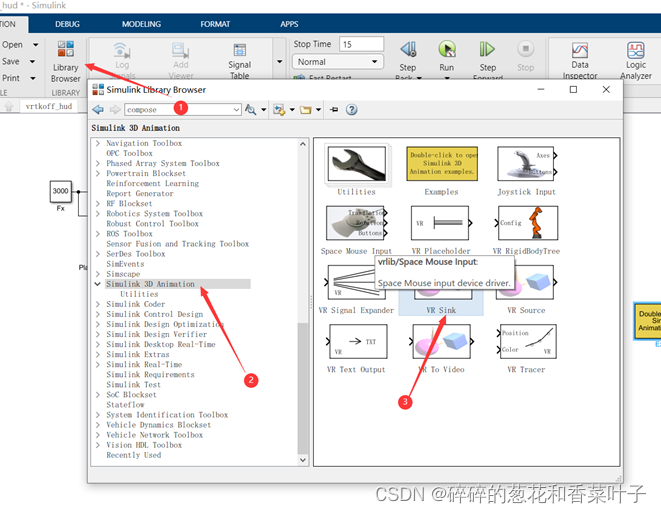The height and width of the screenshot is (513, 661).
Task: Select Simulink Test in the tree
Action: point(134,385)
